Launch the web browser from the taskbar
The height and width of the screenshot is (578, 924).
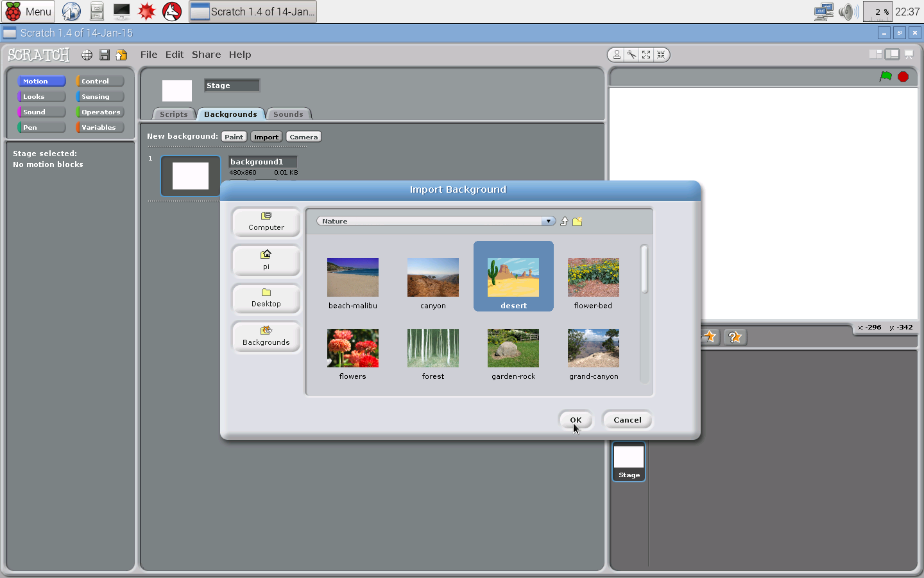click(71, 11)
